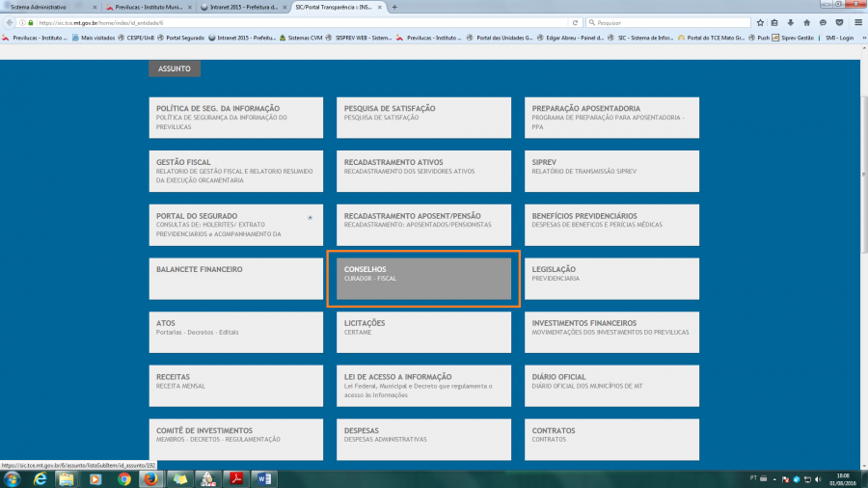Open the Conselhos tile
Viewport: 868px width, 488px height.
pos(423,279)
